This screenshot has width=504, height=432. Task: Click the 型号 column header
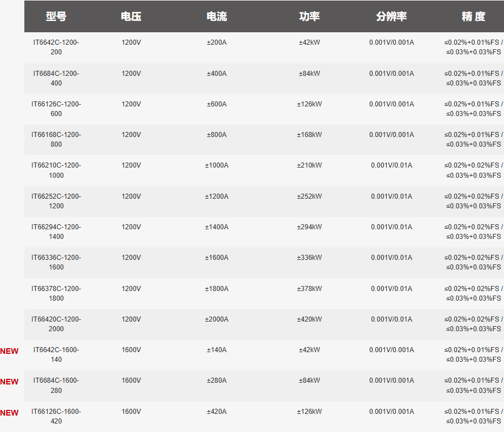56,16
